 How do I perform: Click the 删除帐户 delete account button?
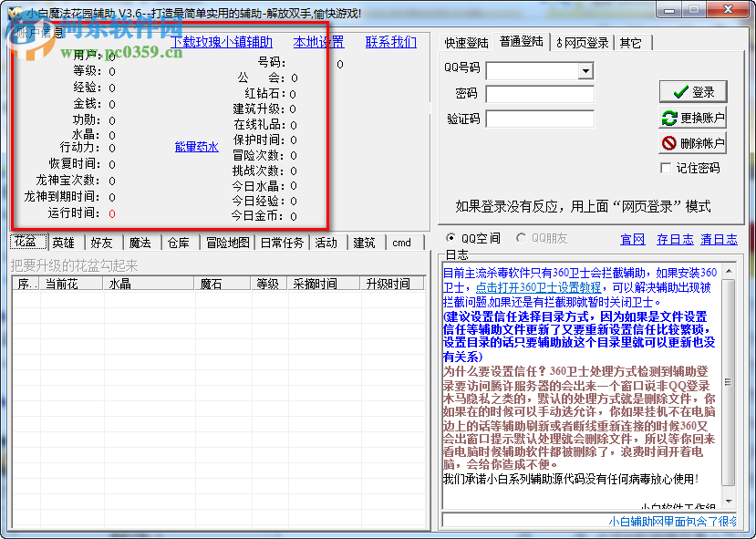pyautogui.click(x=693, y=142)
